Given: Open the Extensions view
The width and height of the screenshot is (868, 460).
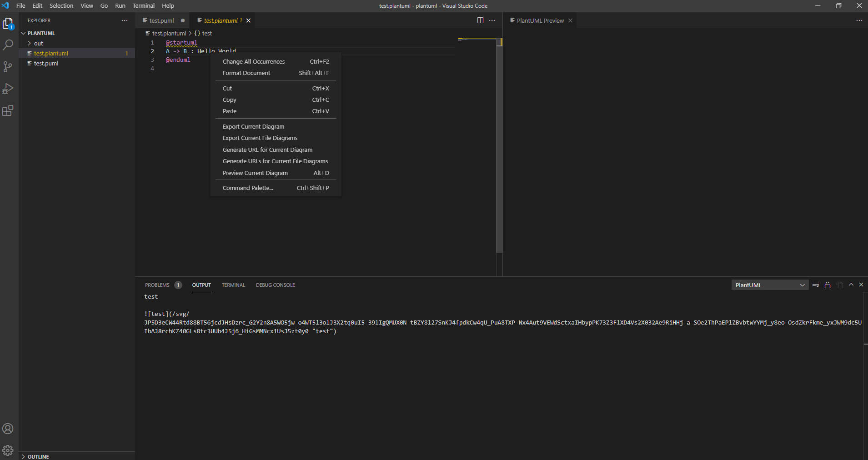Looking at the screenshot, I should tap(8, 110).
